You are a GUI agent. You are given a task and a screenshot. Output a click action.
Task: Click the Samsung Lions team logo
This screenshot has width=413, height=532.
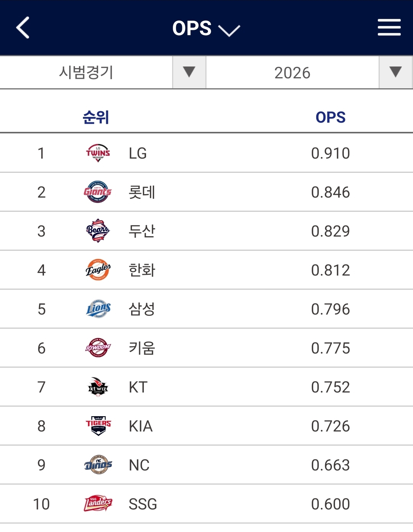point(98,309)
